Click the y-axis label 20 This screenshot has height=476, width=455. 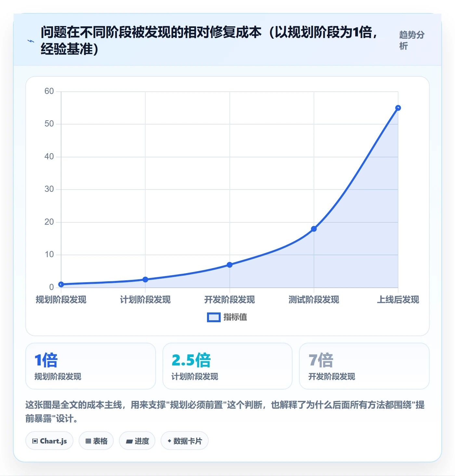tap(49, 222)
